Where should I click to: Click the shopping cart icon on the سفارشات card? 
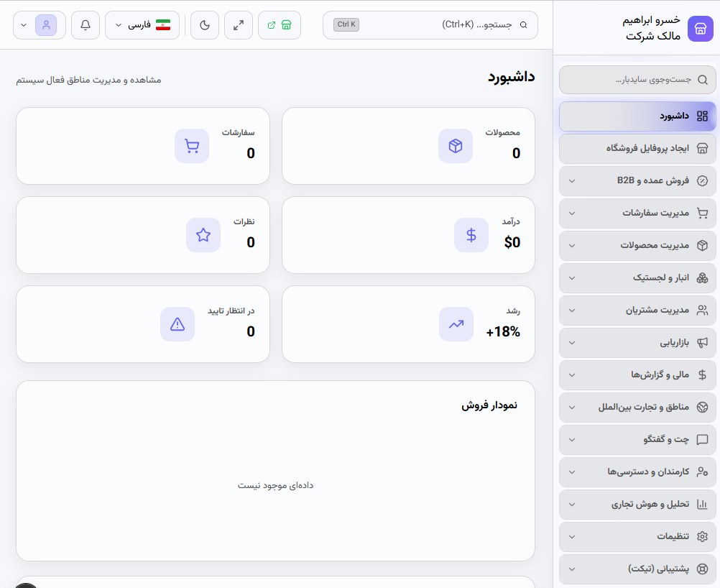192,146
